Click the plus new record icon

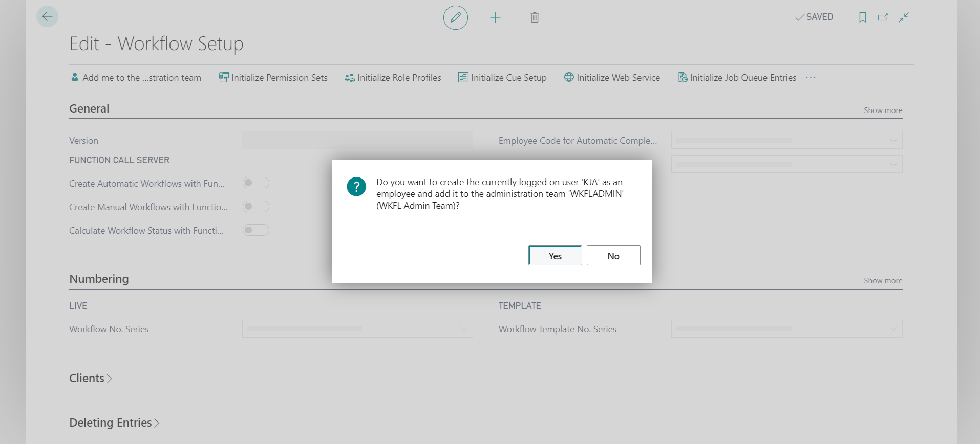(x=495, y=18)
